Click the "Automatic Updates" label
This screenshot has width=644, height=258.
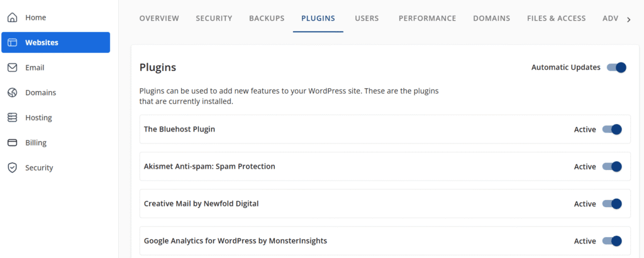tap(566, 67)
